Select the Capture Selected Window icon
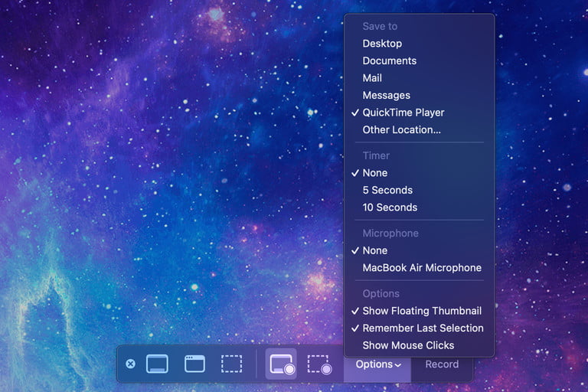588x392 pixels. 195,364
